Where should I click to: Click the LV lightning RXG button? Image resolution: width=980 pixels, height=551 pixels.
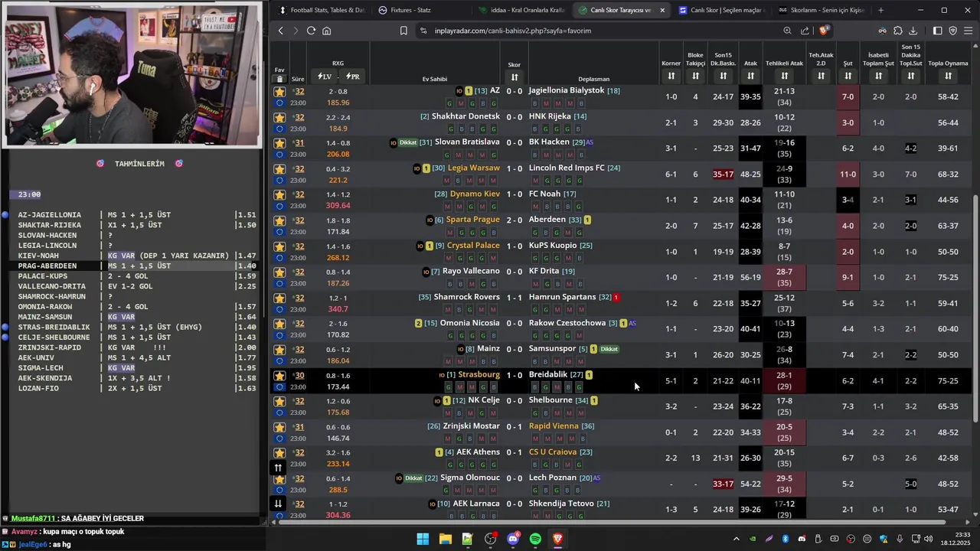click(x=325, y=77)
